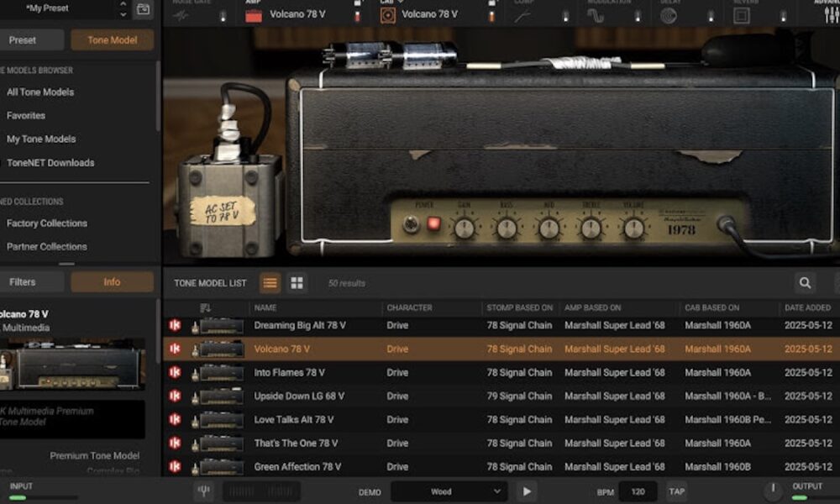
Task: Select the Into Flames 78 V tone model
Action: tap(501, 372)
